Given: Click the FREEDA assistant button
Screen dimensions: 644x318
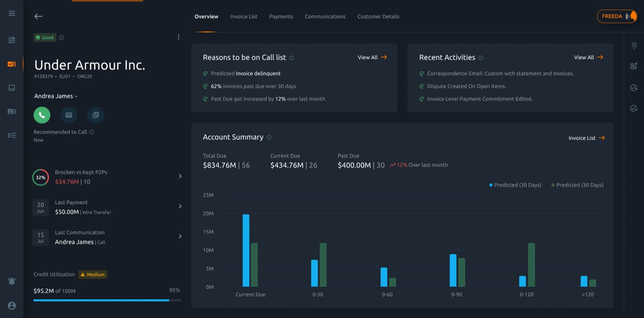Looking at the screenshot, I should pos(617,16).
